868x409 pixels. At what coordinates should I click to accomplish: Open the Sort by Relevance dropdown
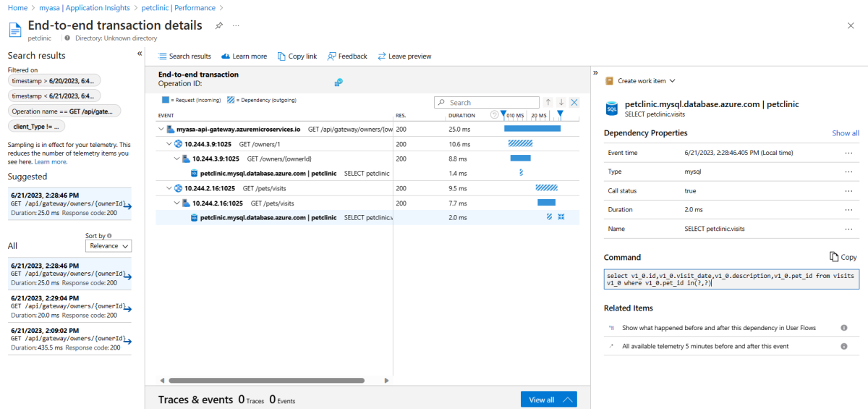[108, 246]
